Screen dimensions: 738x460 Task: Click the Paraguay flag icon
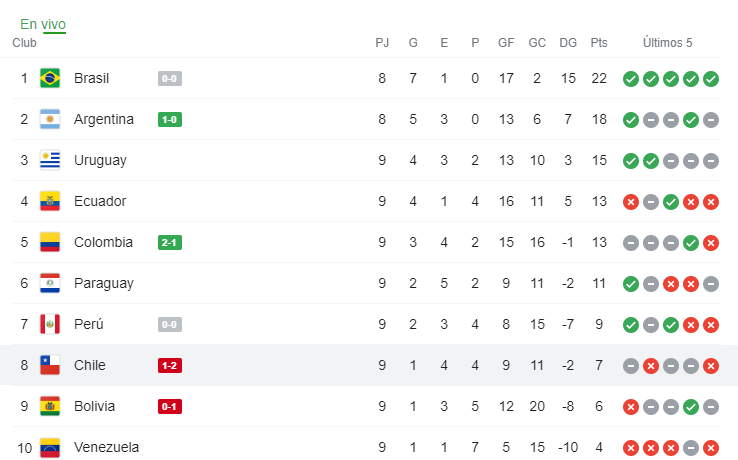[50, 283]
